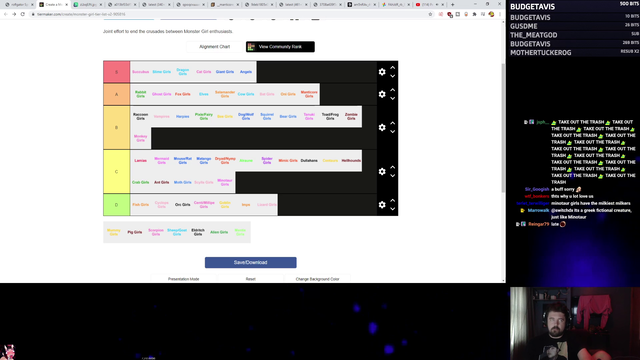Click the Save/Download button

click(x=251, y=262)
